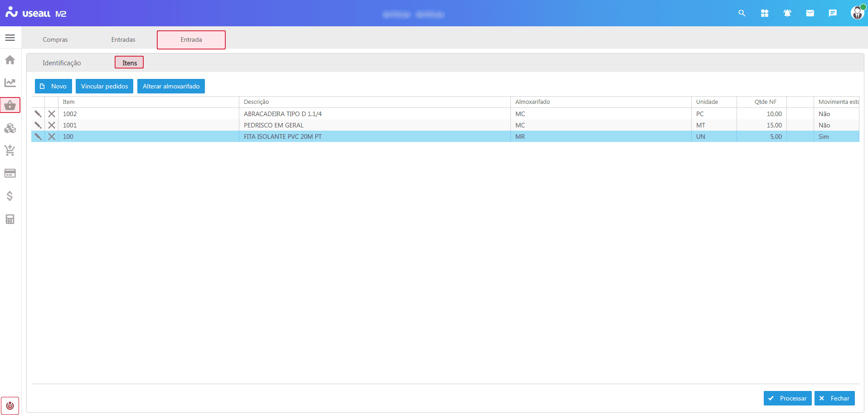Click the power logout icon
868x415 pixels.
(10, 405)
